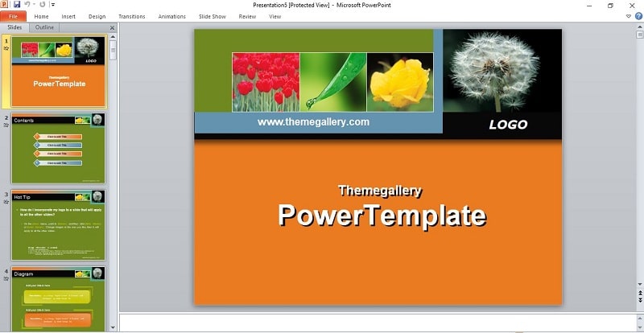Click the thumbnail pane scrollbar thumb
The width and height of the screenshot is (644, 333).
coord(114,50)
